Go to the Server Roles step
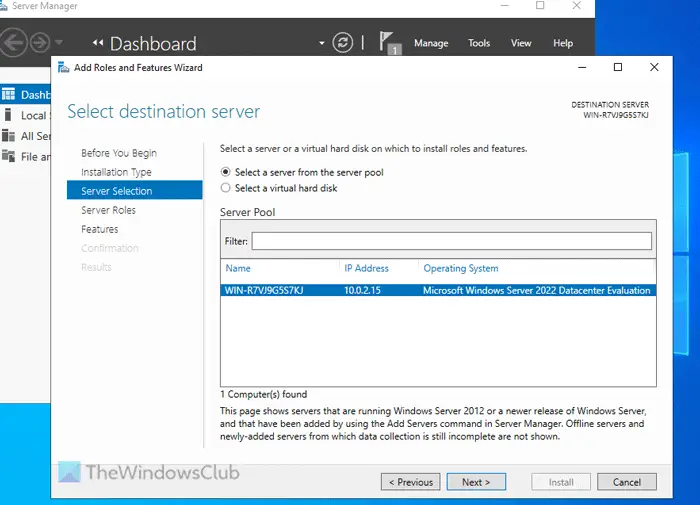The height and width of the screenshot is (505, 700). tap(108, 210)
